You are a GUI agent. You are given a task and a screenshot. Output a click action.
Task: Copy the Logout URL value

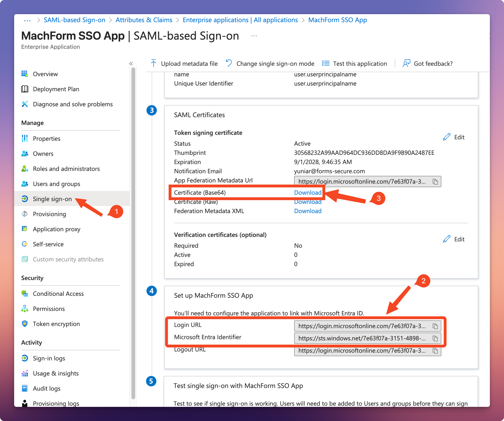[x=435, y=351]
